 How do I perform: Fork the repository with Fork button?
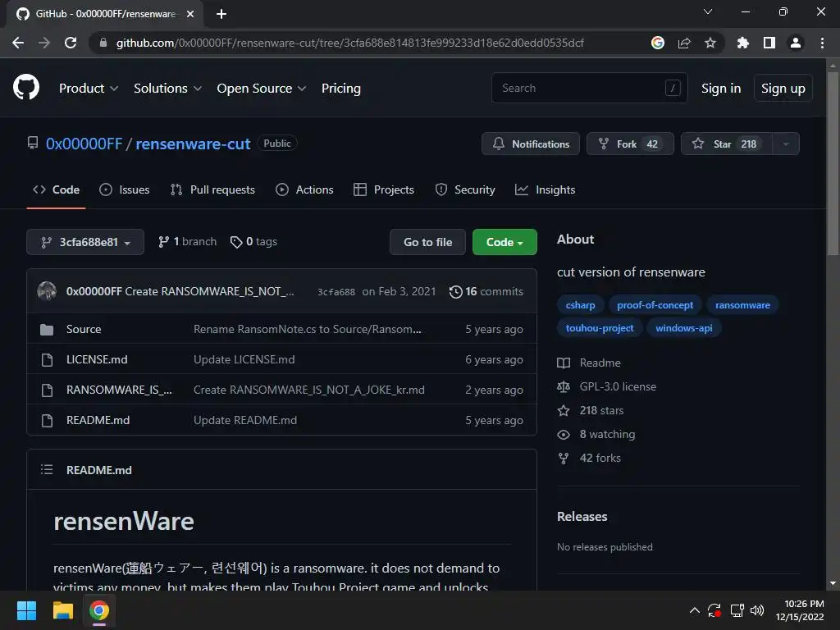630,144
